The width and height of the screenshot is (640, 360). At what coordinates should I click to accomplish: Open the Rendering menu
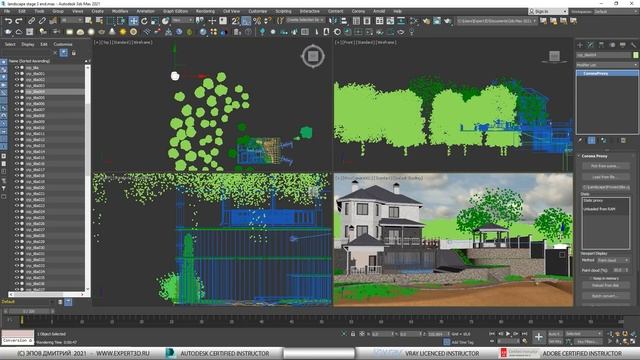[x=205, y=11]
